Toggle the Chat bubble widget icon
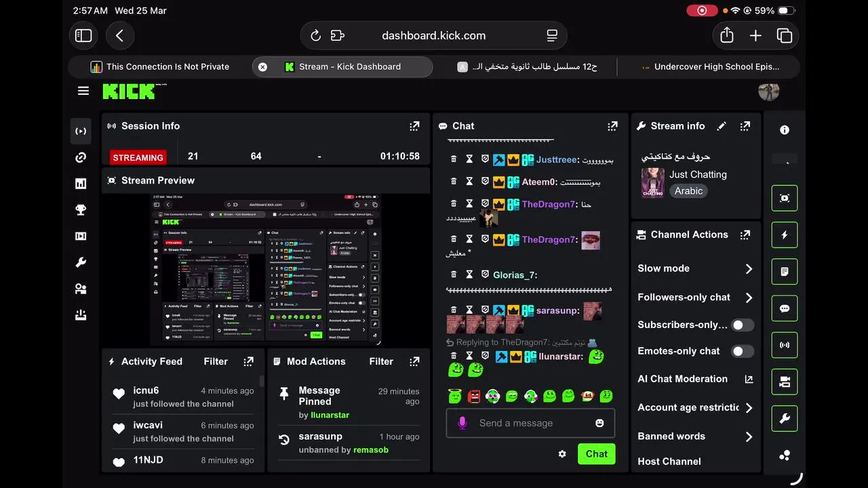The width and height of the screenshot is (868, 488). 785,308
